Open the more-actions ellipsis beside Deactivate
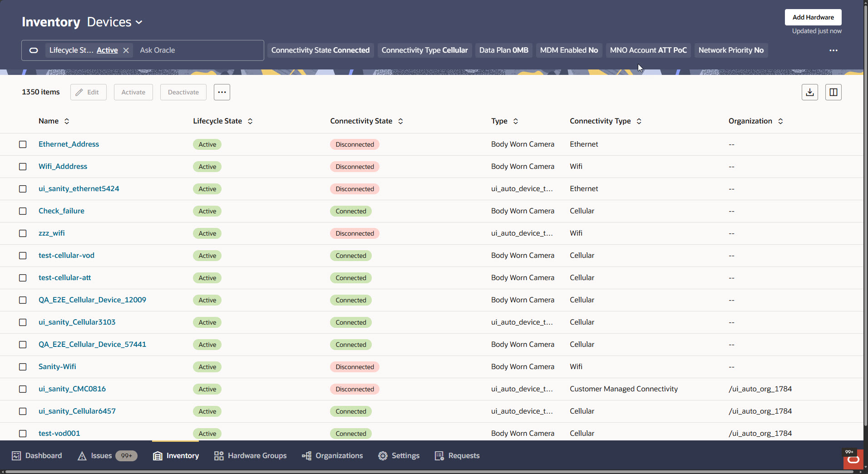 tap(222, 92)
